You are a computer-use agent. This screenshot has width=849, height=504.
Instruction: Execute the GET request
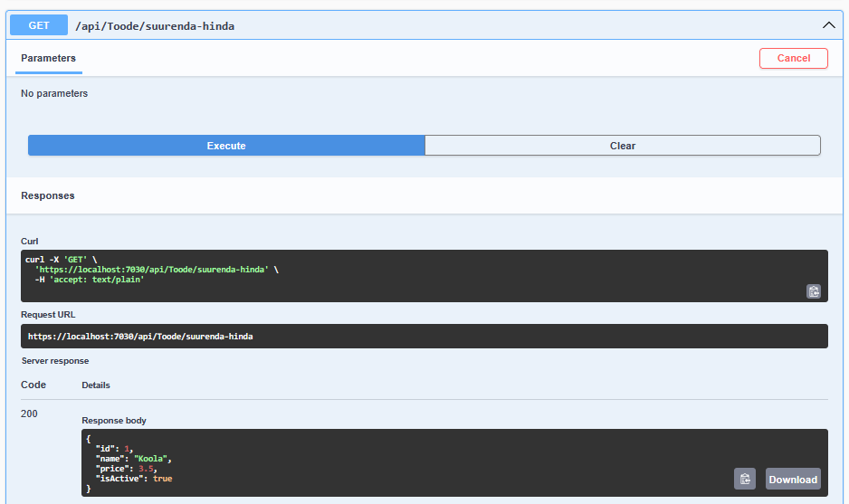[226, 146]
